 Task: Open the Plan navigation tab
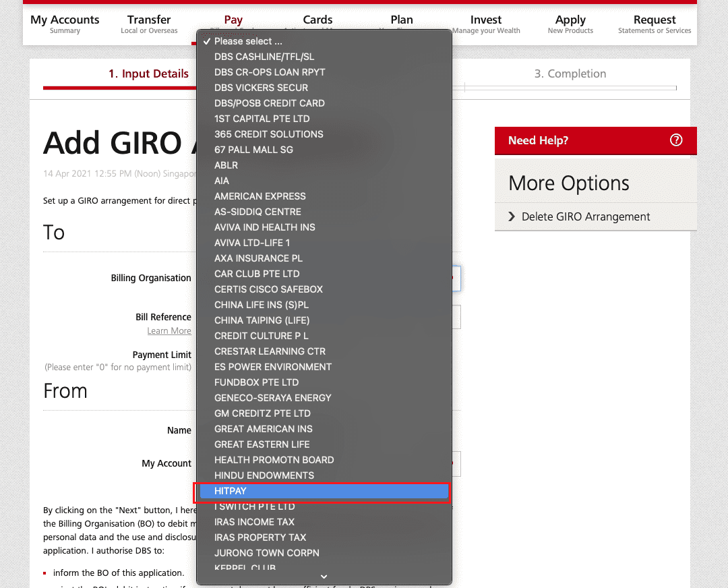pyautogui.click(x=402, y=20)
